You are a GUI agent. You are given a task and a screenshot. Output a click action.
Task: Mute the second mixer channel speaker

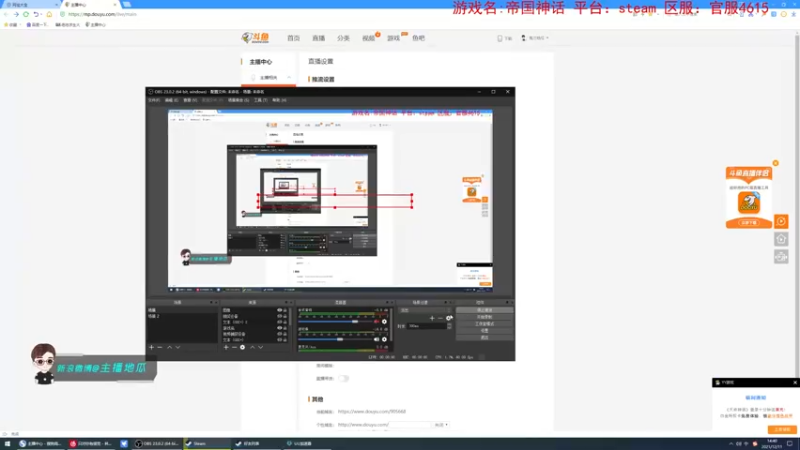377,339
